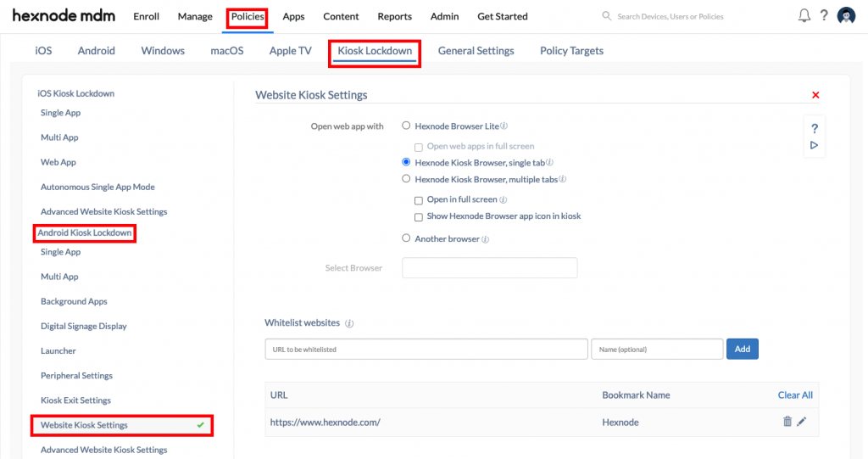Open the user profile avatar
This screenshot has height=459, width=868.
click(x=846, y=16)
